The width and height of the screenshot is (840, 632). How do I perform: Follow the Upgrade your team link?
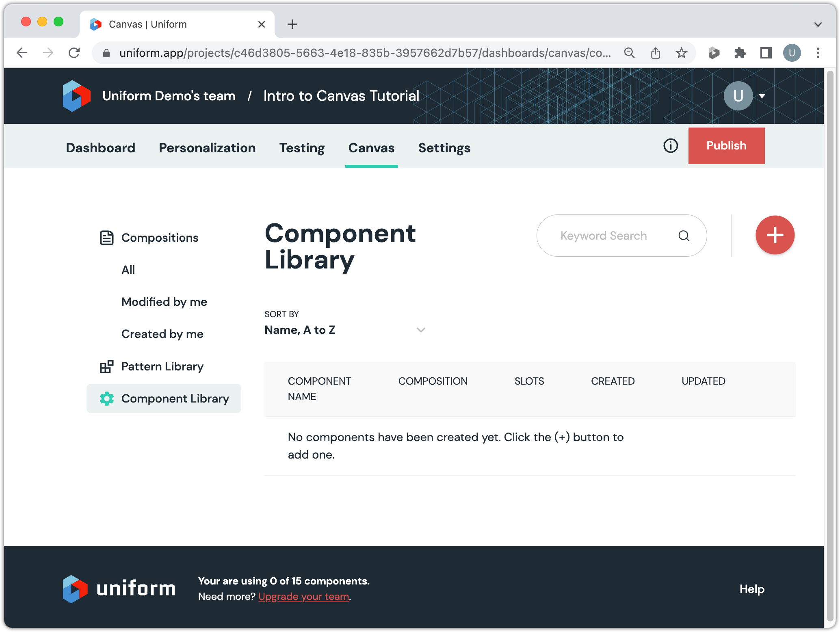tap(303, 596)
